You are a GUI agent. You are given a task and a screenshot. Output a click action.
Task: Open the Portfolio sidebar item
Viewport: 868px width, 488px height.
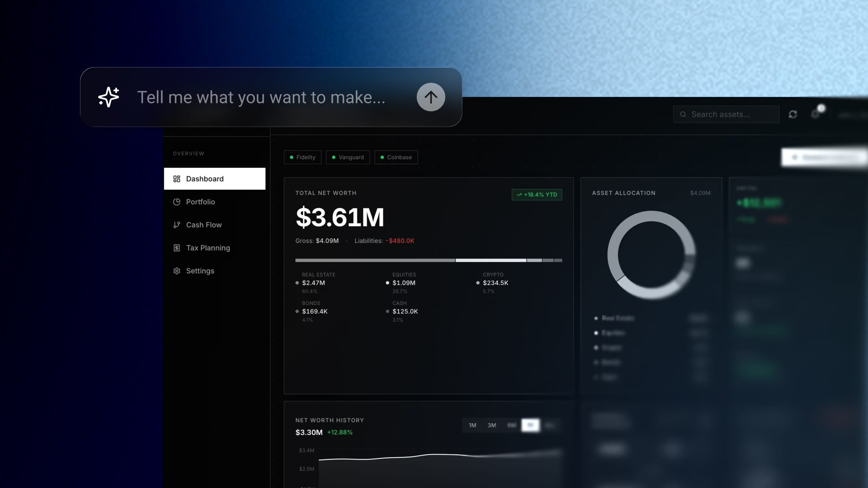tap(215, 202)
